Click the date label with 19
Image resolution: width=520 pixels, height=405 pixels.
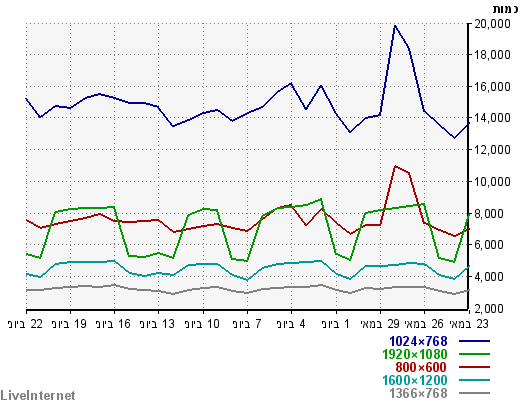click(69, 324)
